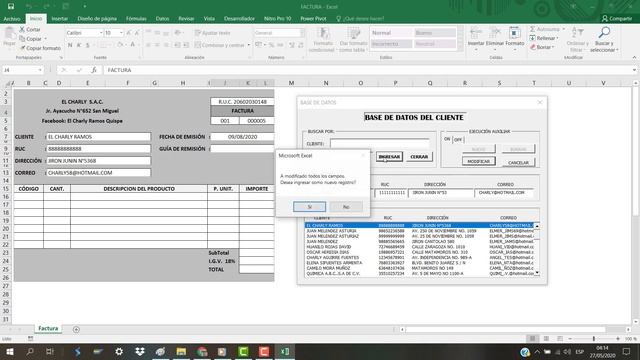Click CANCELAR button in Ejecución Auxiliar group

point(518,162)
